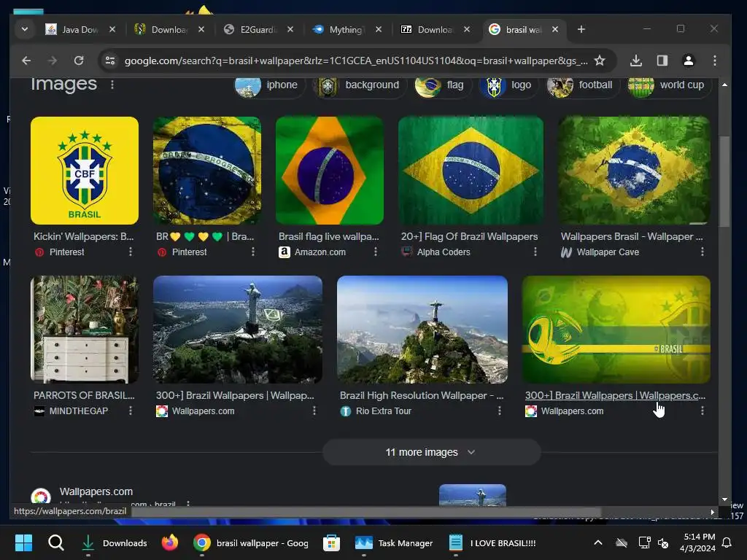Open 20+ Flag Of Brazil Wallpapers link
This screenshot has height=560, width=747.
coord(469,237)
